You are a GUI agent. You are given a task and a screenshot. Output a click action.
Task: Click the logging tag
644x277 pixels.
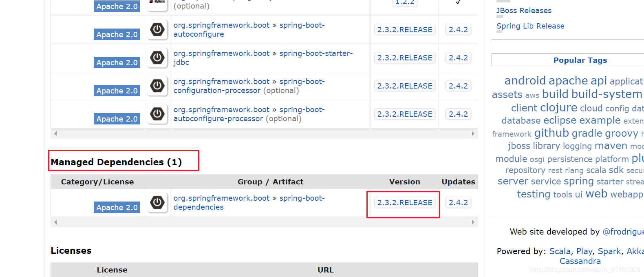coord(577,146)
